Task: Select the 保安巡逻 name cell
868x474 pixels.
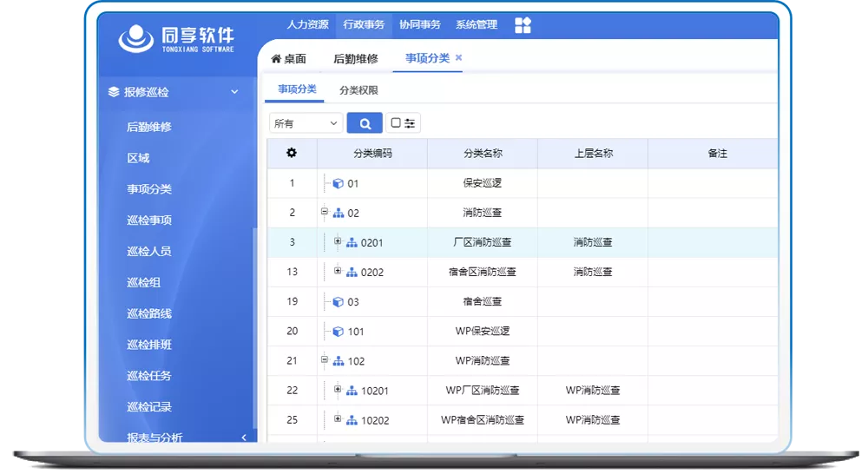Action: 482,182
